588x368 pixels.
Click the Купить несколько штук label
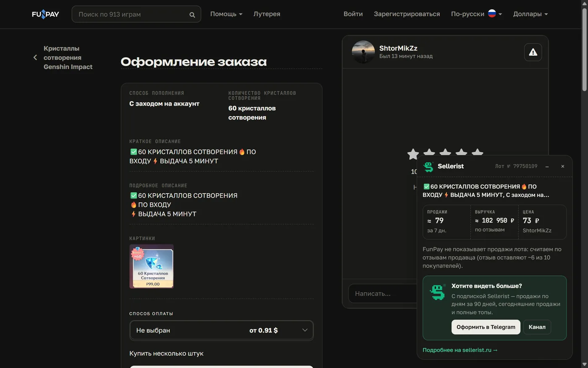click(166, 353)
